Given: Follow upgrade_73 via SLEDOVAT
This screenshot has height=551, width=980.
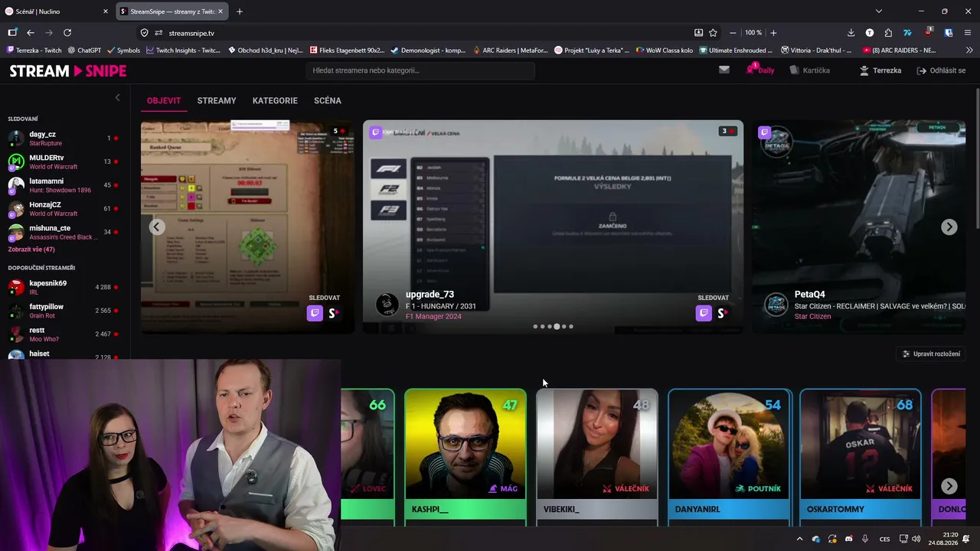Looking at the screenshot, I should pyautogui.click(x=713, y=298).
